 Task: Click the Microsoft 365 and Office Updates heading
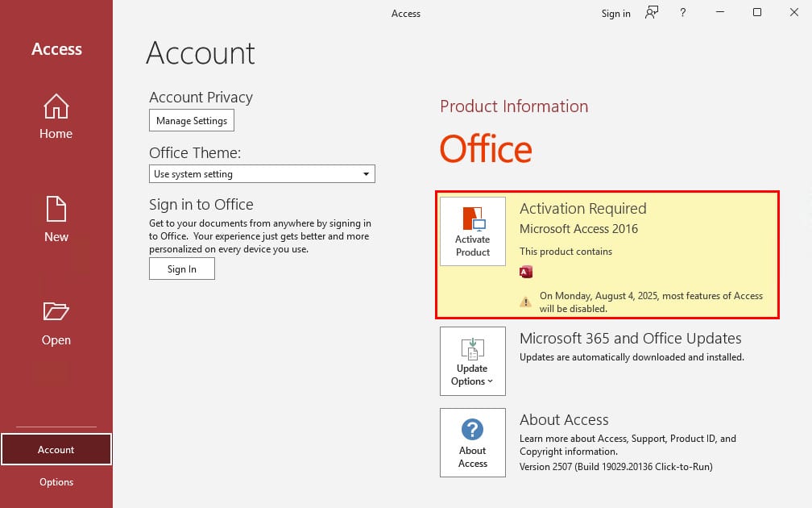630,339
